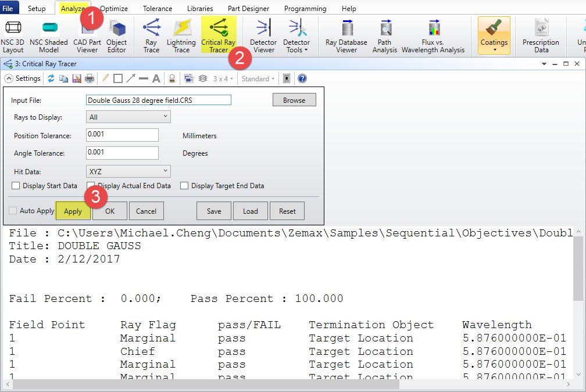The image size is (586, 392).
Task: Click the Position Tolerance field
Action: tap(122, 135)
